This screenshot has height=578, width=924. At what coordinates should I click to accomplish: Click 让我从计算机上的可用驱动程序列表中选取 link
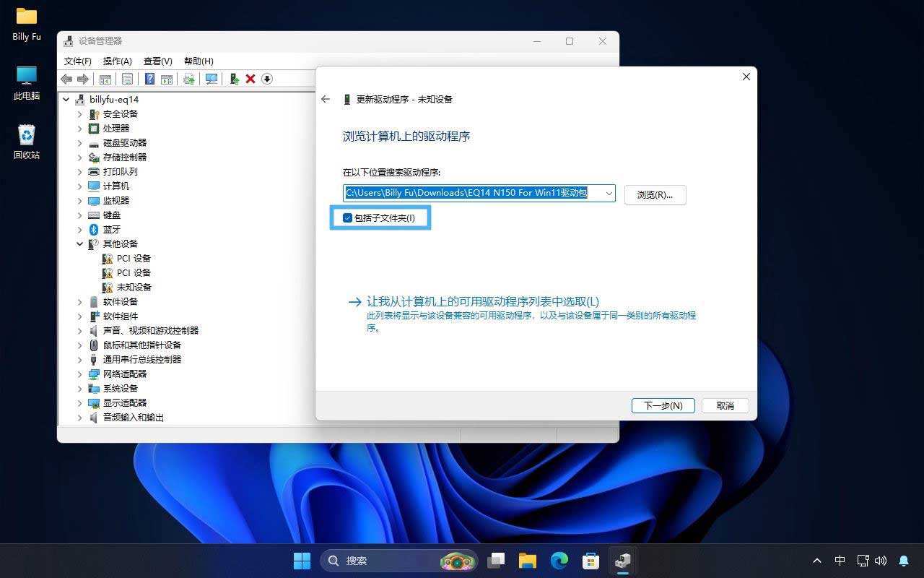(483, 302)
